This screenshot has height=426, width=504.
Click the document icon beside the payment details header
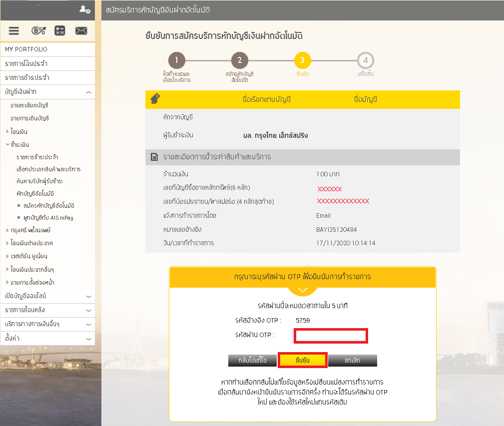coord(155,157)
